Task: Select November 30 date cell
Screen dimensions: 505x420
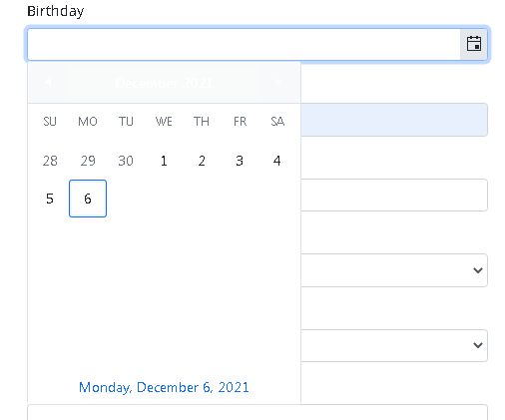Action: tap(126, 161)
